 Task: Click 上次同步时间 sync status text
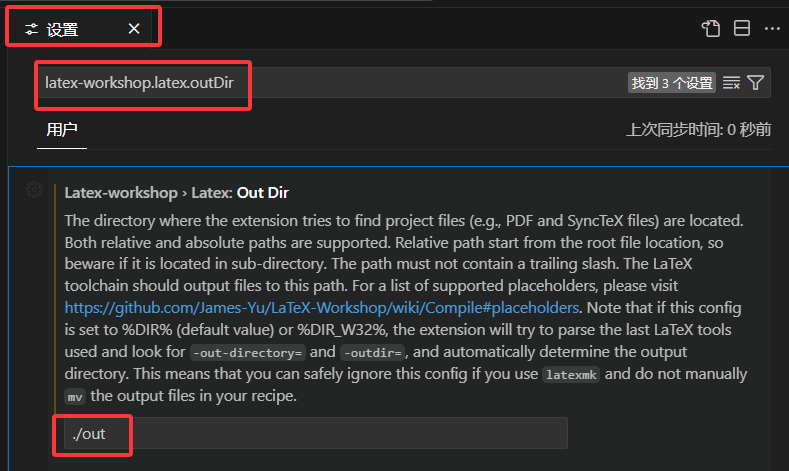[x=698, y=130]
